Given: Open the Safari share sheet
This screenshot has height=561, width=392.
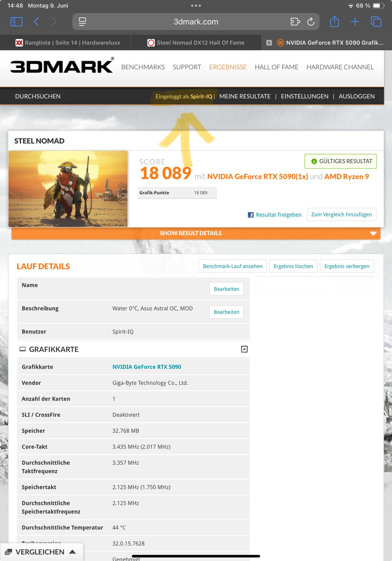Looking at the screenshot, I should click(x=334, y=22).
